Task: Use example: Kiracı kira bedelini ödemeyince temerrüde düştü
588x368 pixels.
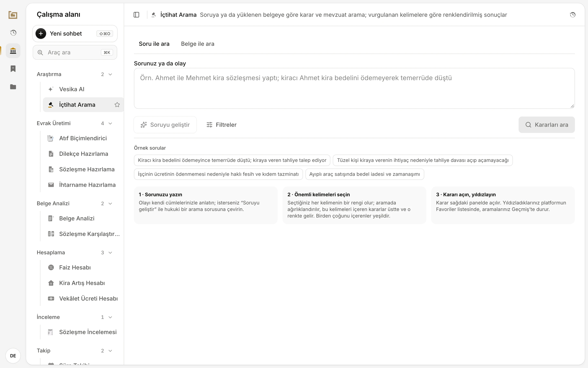Action: (x=232, y=160)
